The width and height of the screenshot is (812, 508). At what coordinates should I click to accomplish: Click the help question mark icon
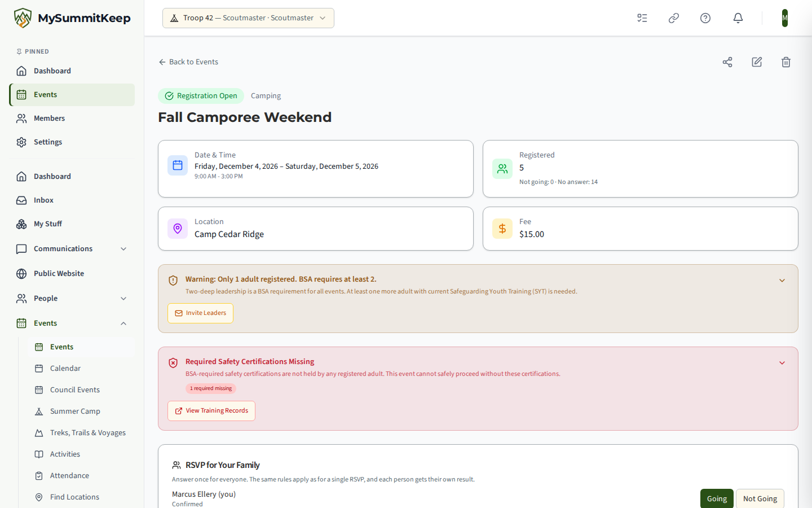pos(705,18)
